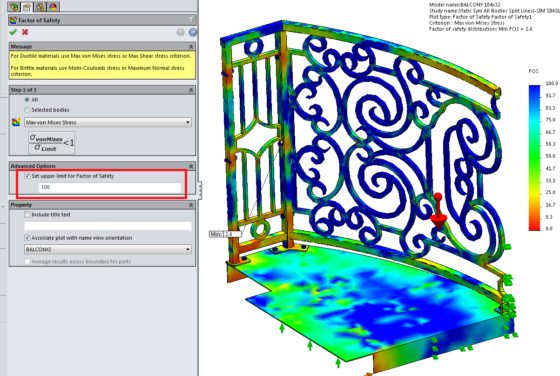The width and height of the screenshot is (560, 376).
Task: Click the Min: 2.6 callout label
Action: [225, 234]
